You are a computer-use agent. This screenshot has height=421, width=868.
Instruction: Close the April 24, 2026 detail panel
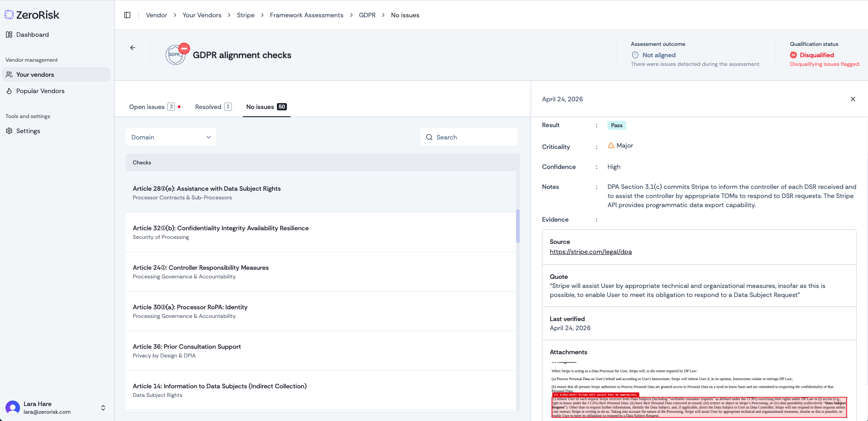853,99
